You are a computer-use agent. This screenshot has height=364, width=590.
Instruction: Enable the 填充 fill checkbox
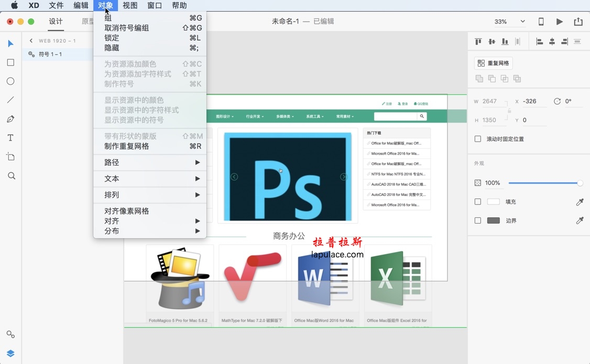coord(478,202)
